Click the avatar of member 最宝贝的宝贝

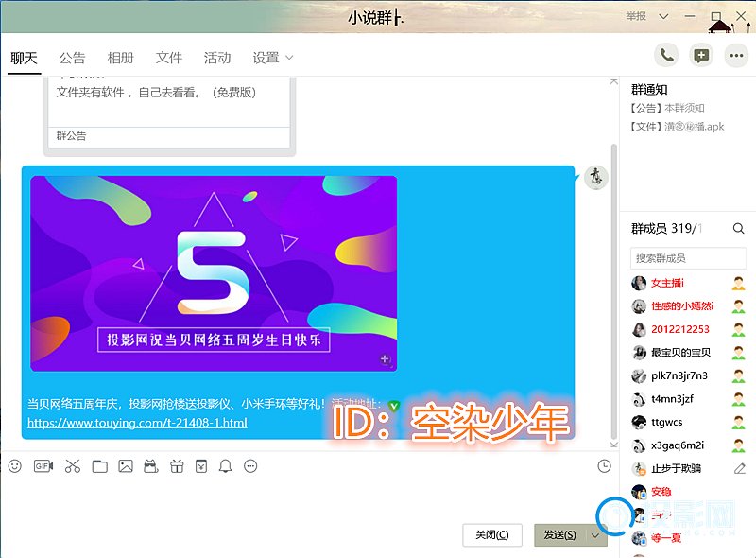639,353
